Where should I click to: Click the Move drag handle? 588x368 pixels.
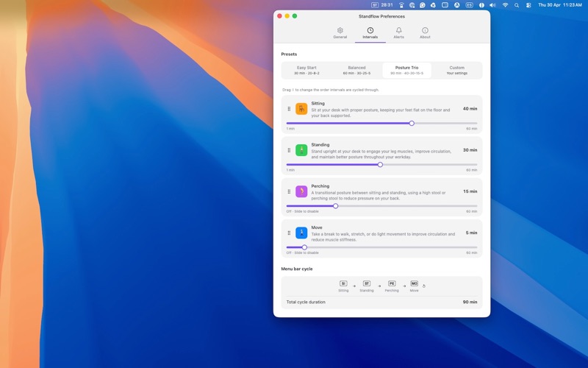click(x=289, y=233)
